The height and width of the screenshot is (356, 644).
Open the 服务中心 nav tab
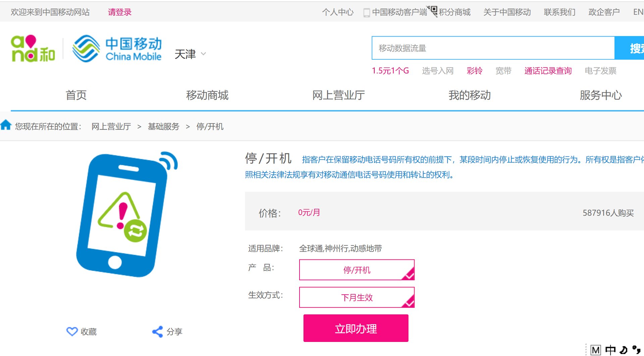(601, 95)
